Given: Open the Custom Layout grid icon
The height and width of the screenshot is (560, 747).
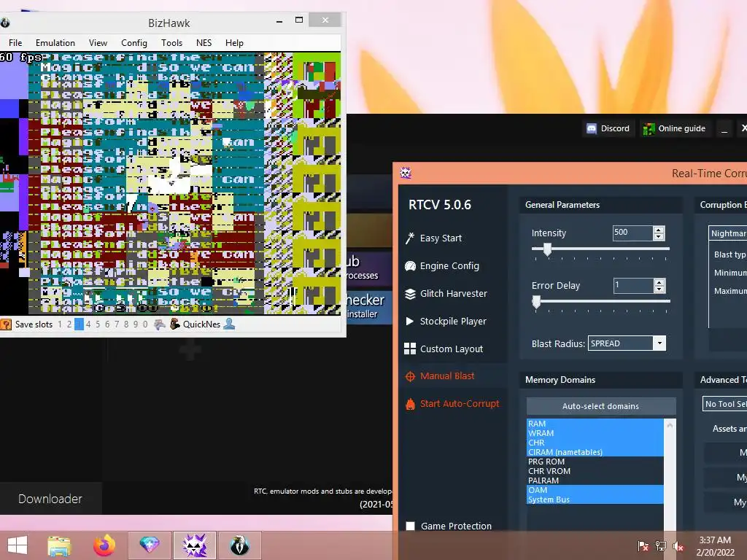Looking at the screenshot, I should tap(410, 349).
